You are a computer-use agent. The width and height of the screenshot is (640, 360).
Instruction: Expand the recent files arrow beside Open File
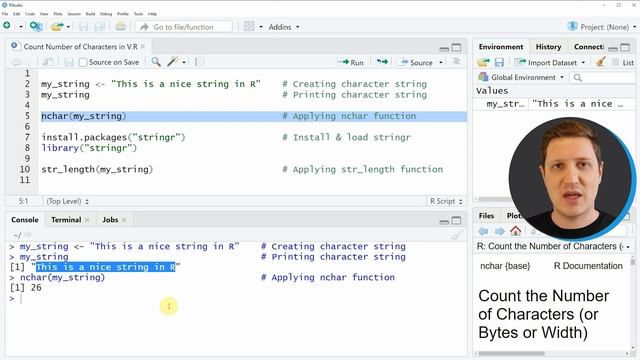coord(68,27)
